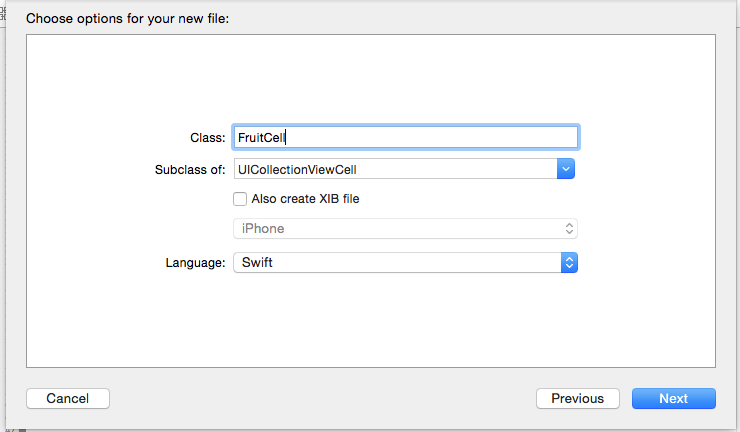This screenshot has height=432, width=740.
Task: Click the UICollectionViewCell text in the combo box
Action: click(x=297, y=169)
